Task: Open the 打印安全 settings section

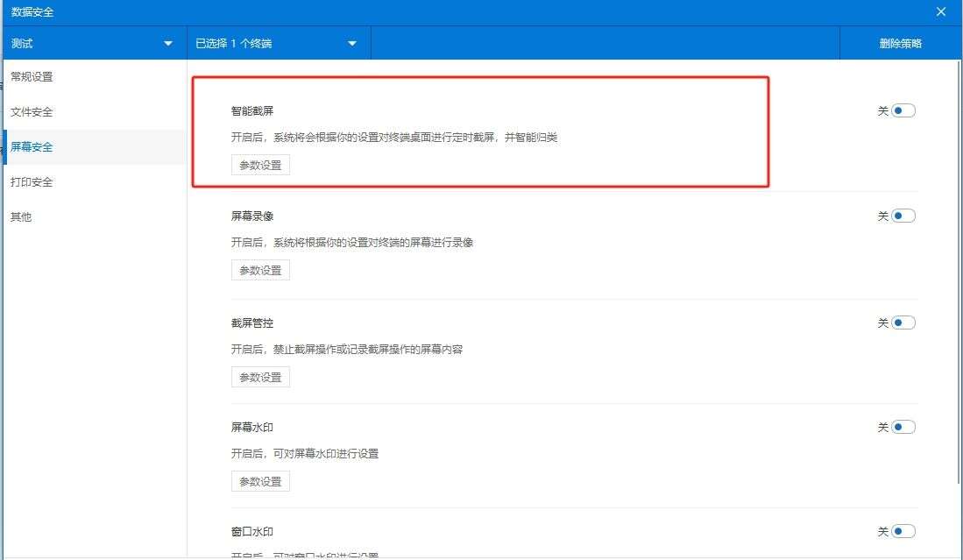Action: coord(31,181)
